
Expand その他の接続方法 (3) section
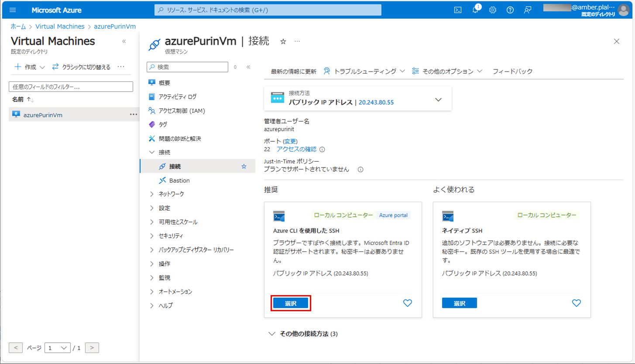[303, 334]
